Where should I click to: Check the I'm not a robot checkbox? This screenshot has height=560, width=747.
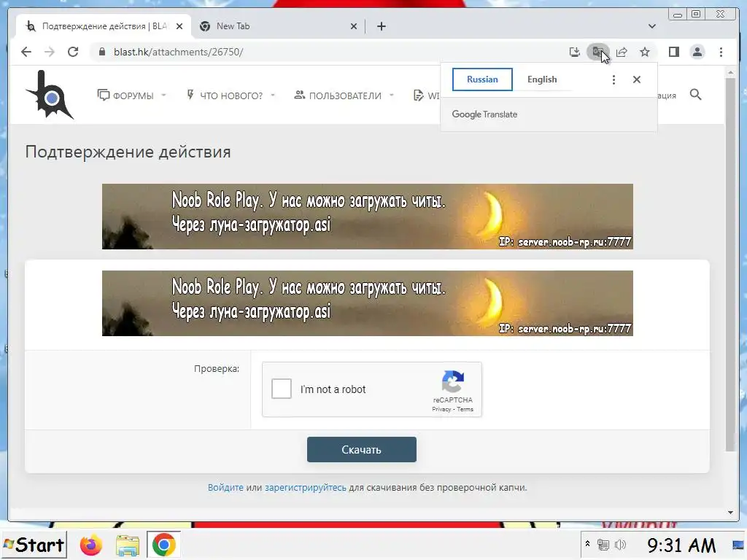pos(281,389)
